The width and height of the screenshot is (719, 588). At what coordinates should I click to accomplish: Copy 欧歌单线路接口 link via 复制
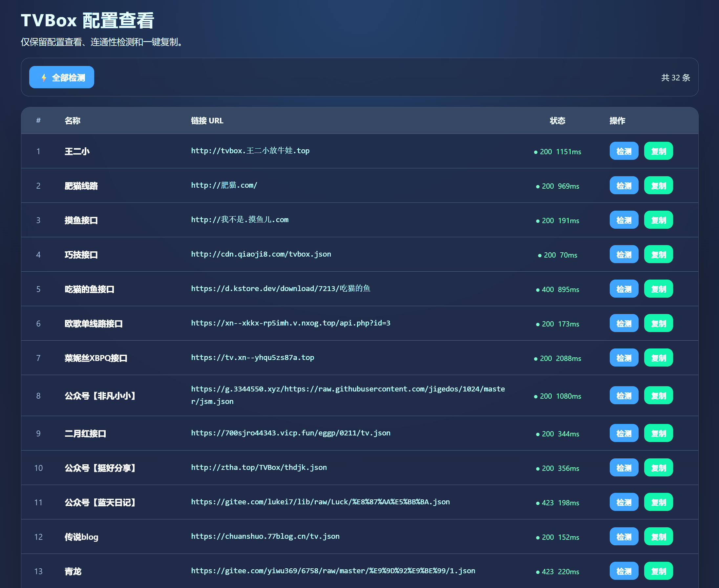[x=658, y=324]
